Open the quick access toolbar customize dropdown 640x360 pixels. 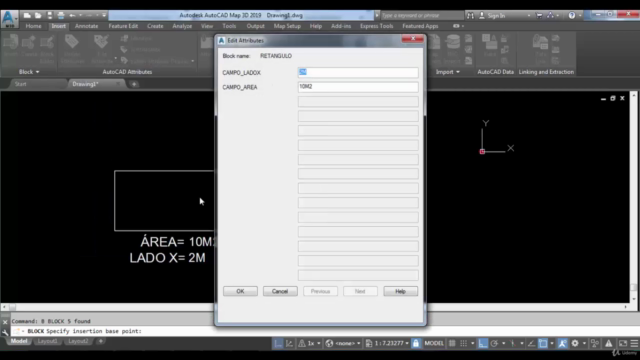point(104,16)
